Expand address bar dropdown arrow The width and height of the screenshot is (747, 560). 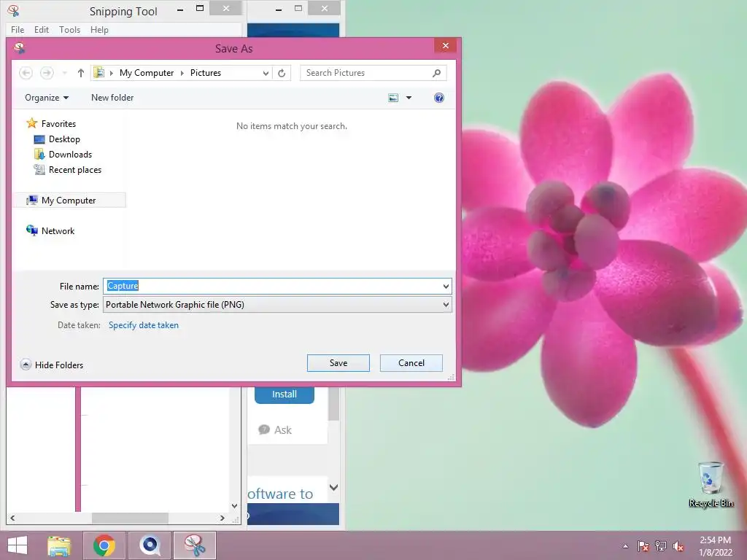266,73
